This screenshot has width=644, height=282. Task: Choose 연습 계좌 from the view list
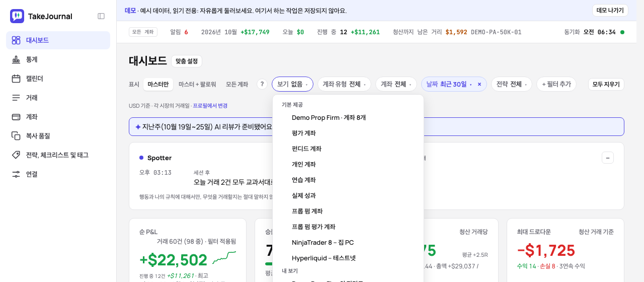(x=348, y=180)
